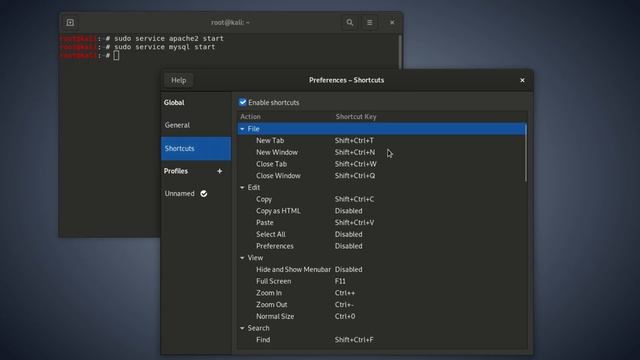Select the Select All shortcut row
640x360 pixels.
pyautogui.click(x=382, y=234)
